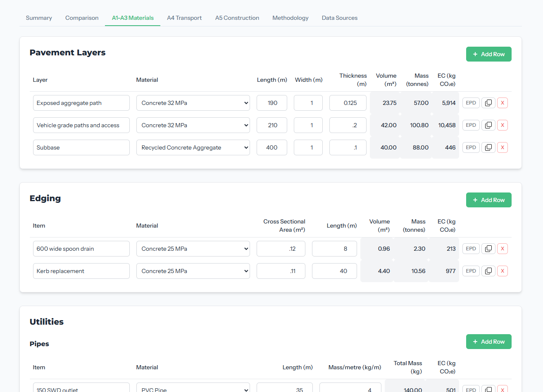Click the Pavement Layers heading
This screenshot has width=543, height=392.
point(68,52)
